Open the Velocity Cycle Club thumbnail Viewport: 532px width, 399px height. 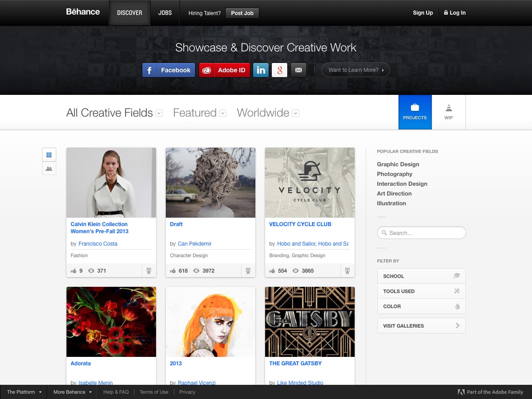point(310,183)
